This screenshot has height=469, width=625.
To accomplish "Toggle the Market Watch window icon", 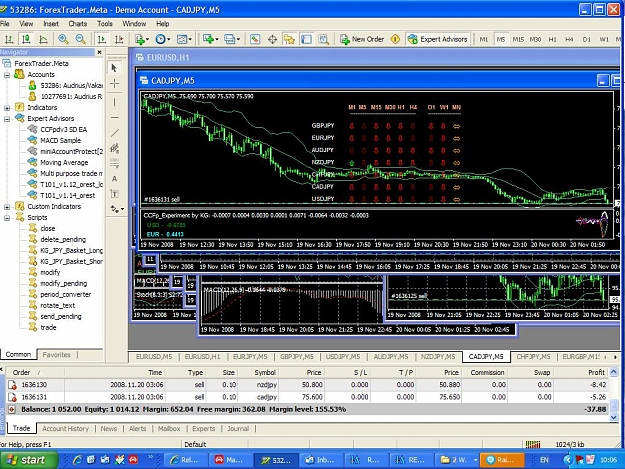I will (x=255, y=39).
